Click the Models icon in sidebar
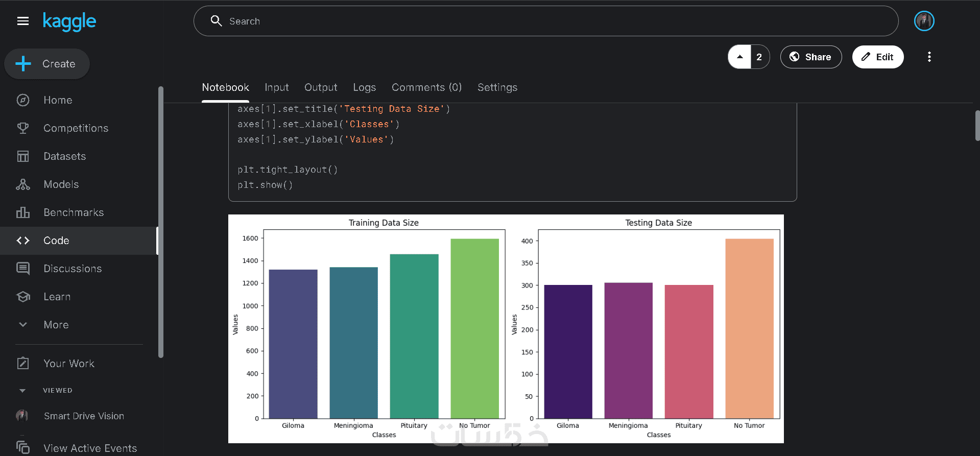The width and height of the screenshot is (980, 456). tap(23, 184)
